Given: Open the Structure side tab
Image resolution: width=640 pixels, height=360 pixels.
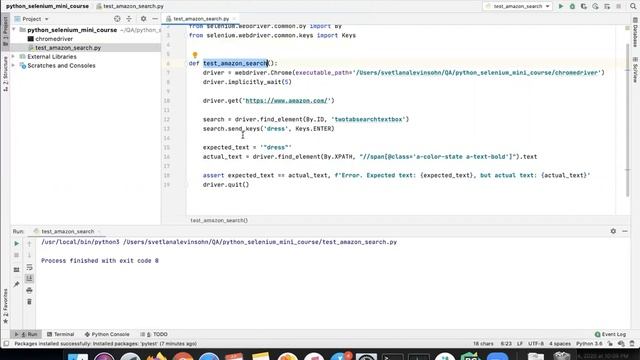Looking at the screenshot, I should pyautogui.click(x=5, y=74).
